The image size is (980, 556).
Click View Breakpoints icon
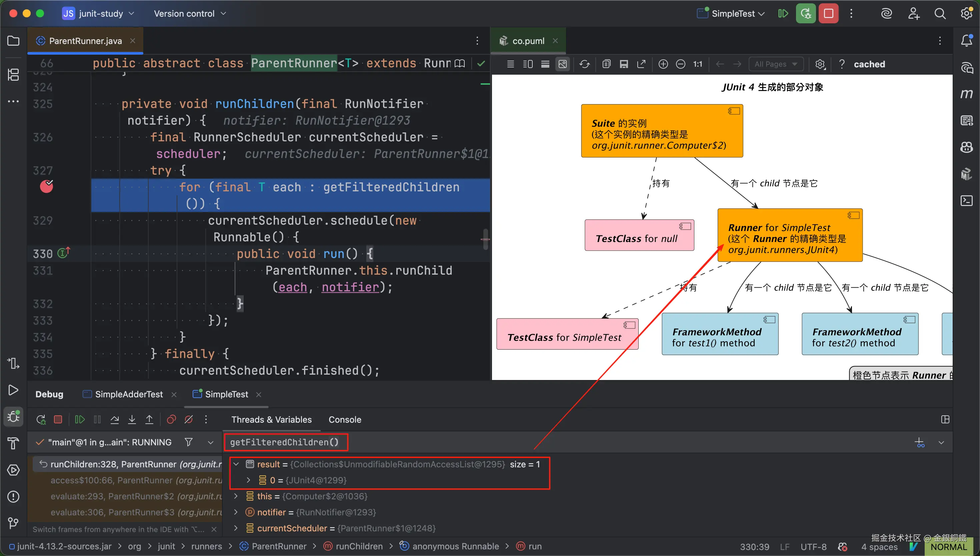(x=171, y=420)
